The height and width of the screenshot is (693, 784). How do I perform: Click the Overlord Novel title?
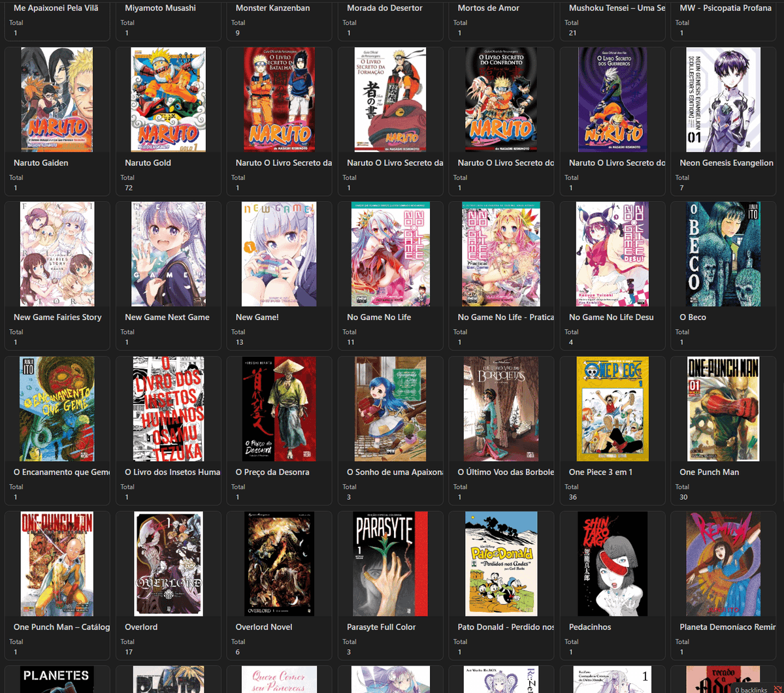[264, 627]
